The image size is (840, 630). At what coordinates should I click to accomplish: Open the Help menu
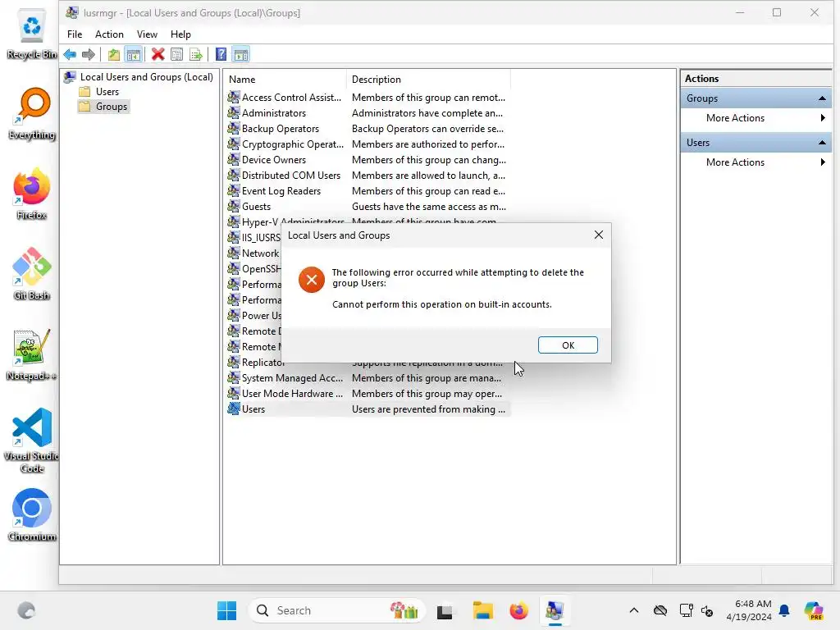point(180,34)
